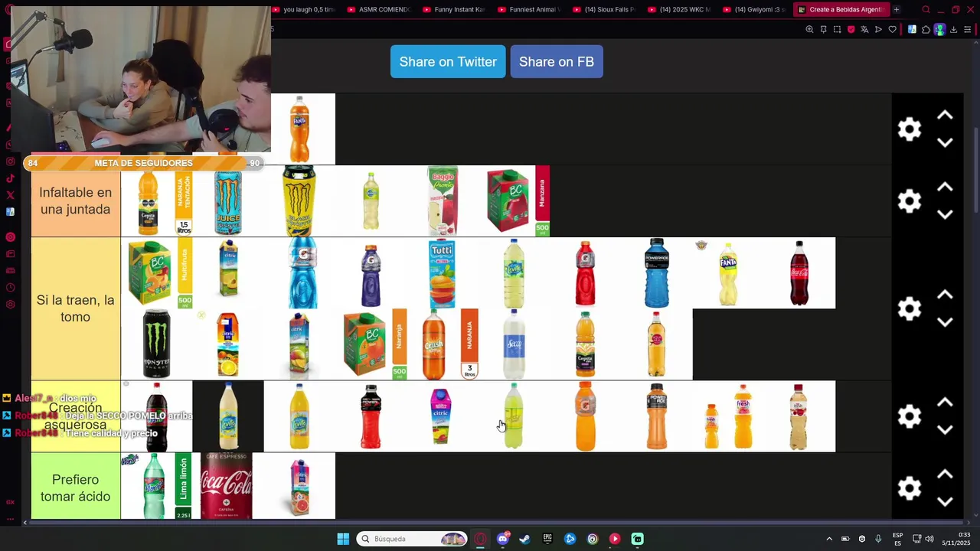Click the Share on FB button
This screenshot has height=551, width=980.
tap(557, 62)
